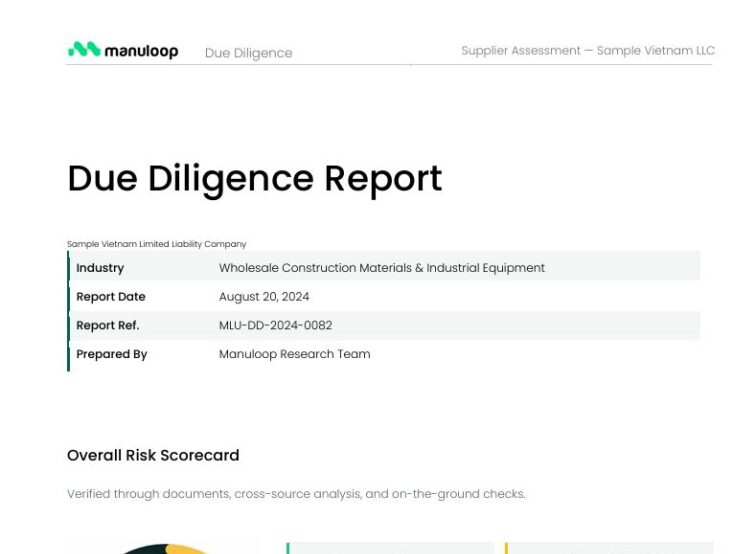Click 'Manuloop Research Team' value

click(x=295, y=354)
